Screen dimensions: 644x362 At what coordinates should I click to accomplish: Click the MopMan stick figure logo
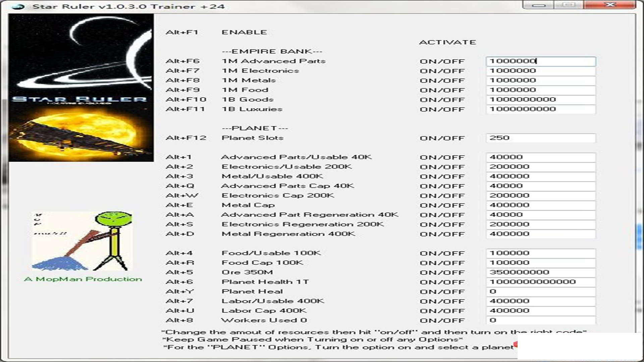(82, 241)
